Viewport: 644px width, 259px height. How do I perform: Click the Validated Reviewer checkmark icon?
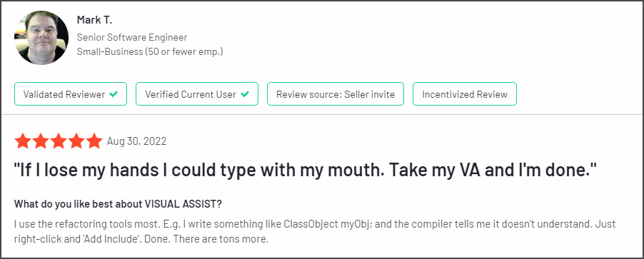coord(114,94)
